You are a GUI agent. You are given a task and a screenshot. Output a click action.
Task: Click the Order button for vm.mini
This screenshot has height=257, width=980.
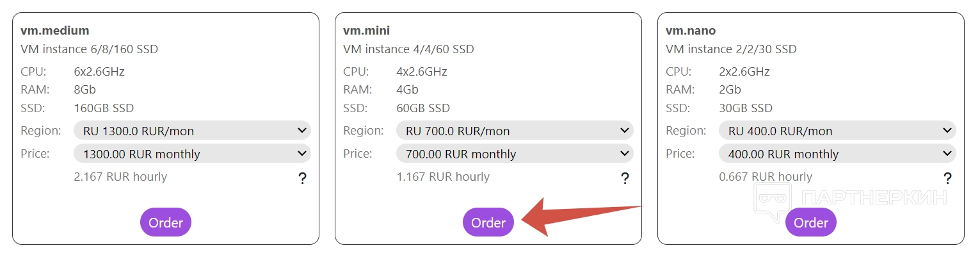(488, 222)
